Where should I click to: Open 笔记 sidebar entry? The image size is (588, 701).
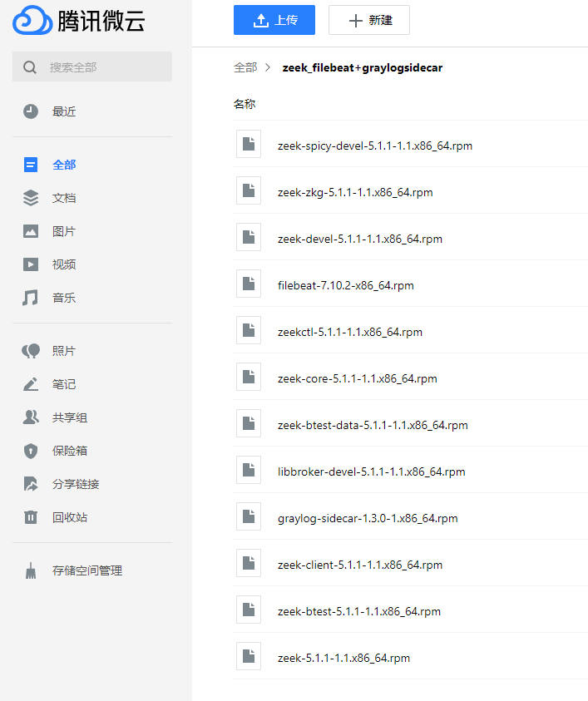coord(64,384)
